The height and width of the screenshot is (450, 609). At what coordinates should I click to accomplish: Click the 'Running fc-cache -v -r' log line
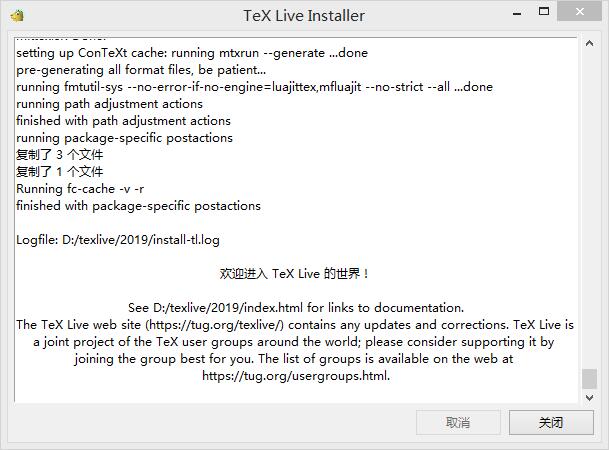80,189
